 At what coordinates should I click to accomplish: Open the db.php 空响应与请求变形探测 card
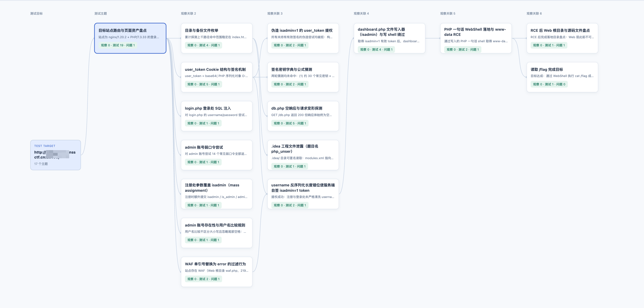click(303, 116)
